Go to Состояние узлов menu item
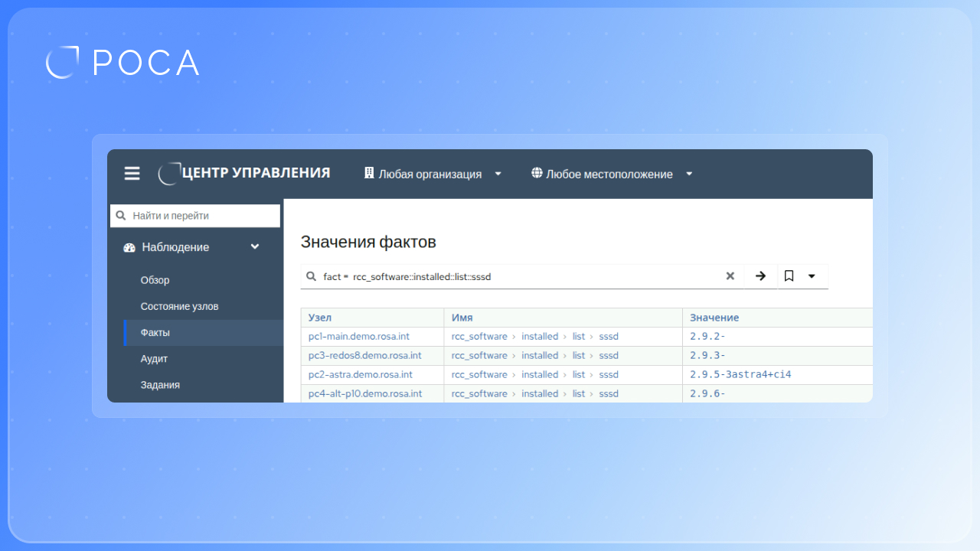This screenshot has width=980, height=551. click(179, 306)
